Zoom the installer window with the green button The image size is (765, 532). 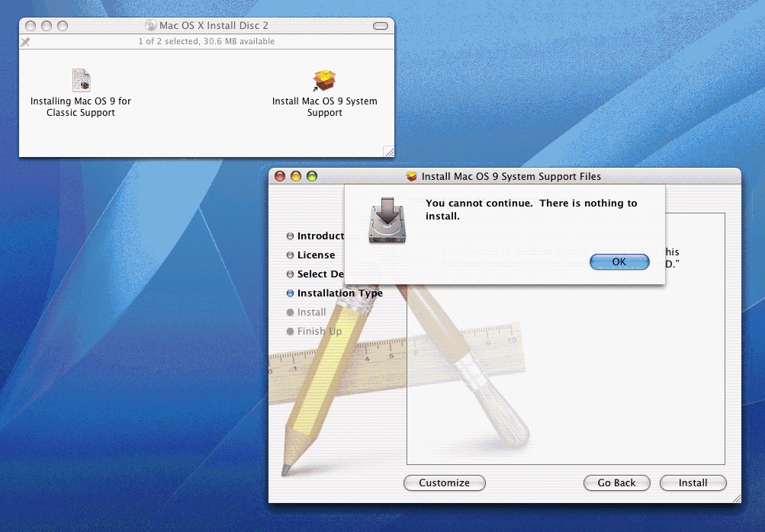[x=312, y=176]
